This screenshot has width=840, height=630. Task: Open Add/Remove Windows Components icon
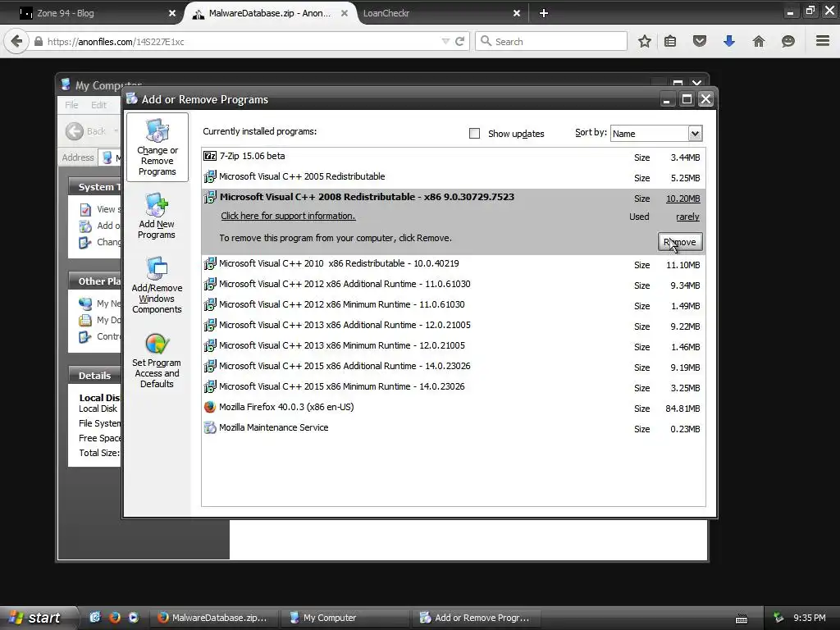(x=157, y=285)
